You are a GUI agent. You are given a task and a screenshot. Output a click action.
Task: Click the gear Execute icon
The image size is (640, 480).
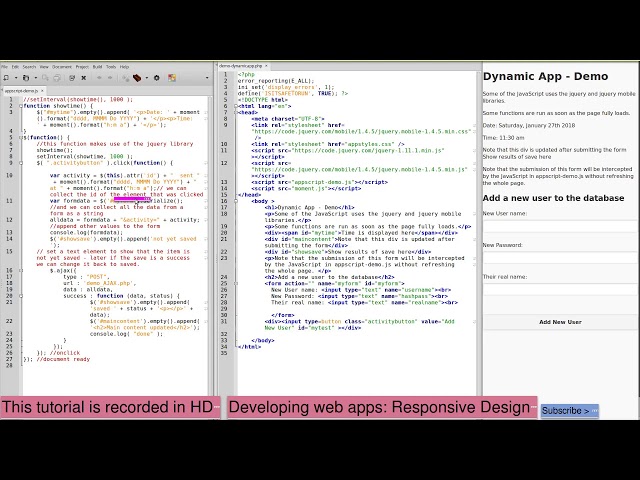pos(157,78)
